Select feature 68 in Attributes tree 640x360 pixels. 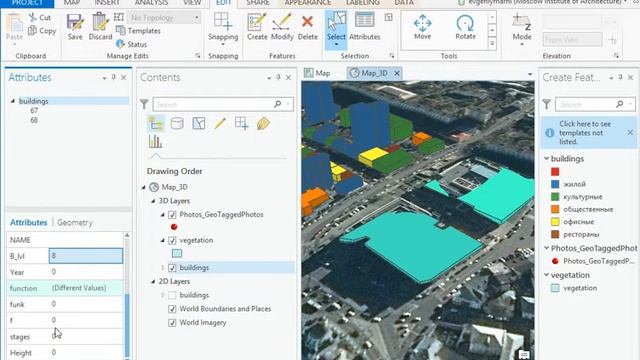coord(34,120)
